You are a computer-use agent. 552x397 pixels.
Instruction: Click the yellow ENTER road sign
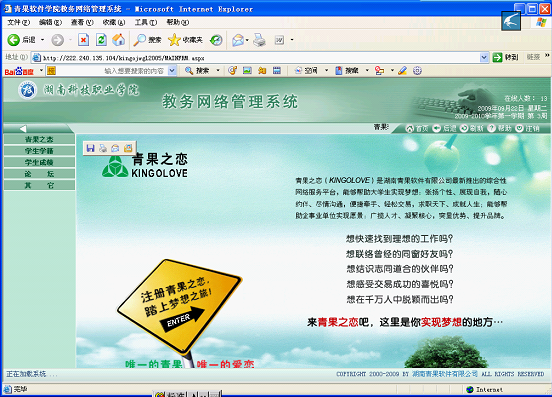coord(180,306)
